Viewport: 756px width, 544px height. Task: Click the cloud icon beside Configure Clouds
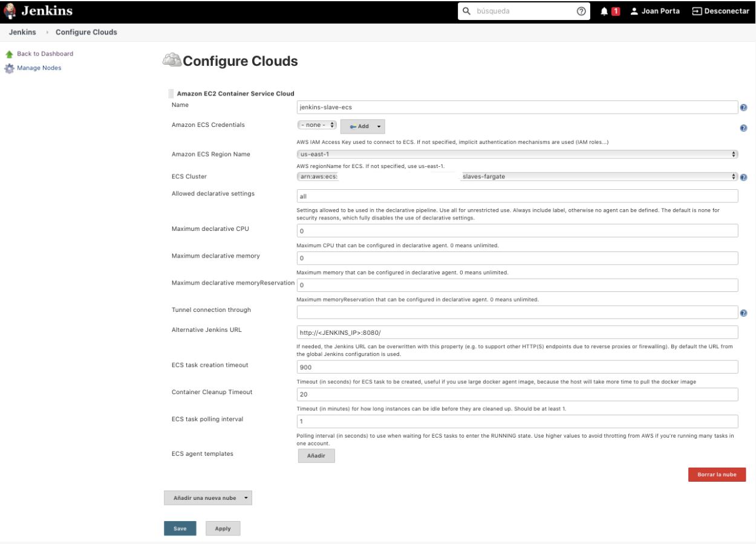click(171, 60)
